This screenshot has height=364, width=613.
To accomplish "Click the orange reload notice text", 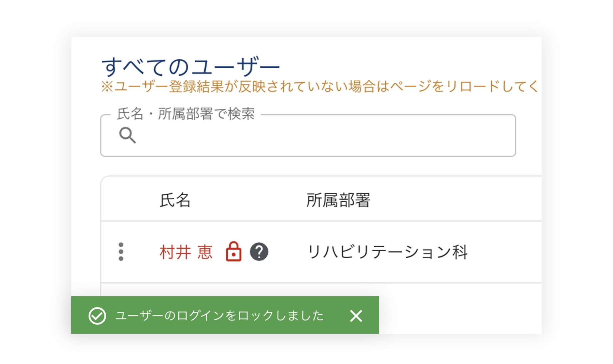I will coord(319,87).
